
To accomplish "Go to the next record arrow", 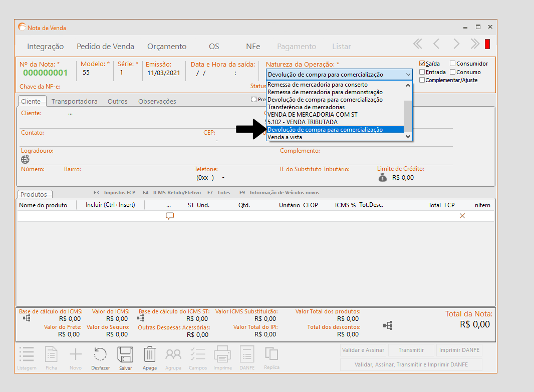I will pos(456,44).
